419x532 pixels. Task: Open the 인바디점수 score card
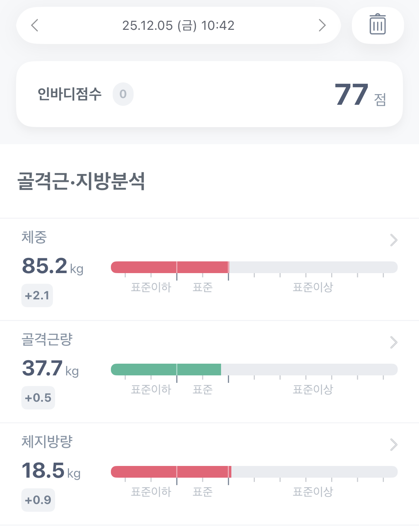pyautogui.click(x=209, y=94)
